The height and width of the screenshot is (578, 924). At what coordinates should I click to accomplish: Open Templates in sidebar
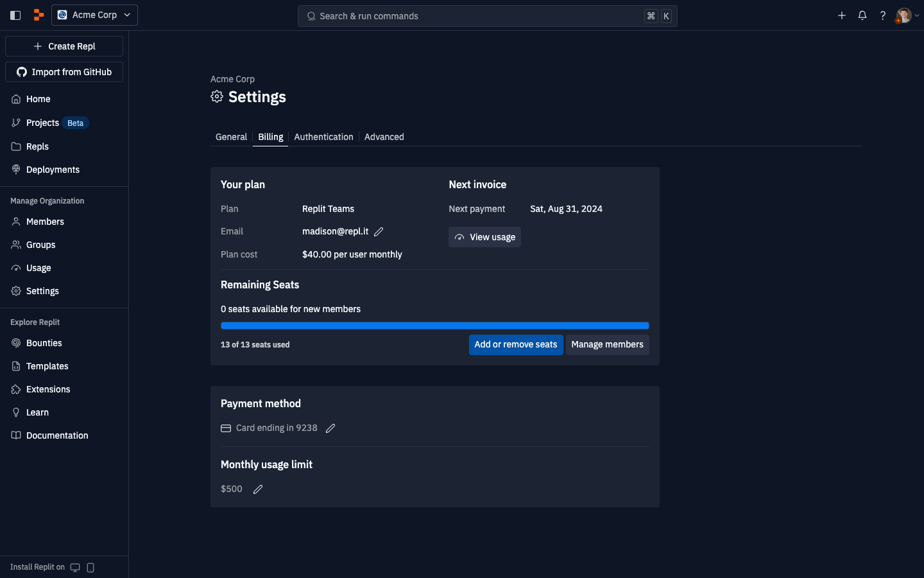pyautogui.click(x=64, y=366)
